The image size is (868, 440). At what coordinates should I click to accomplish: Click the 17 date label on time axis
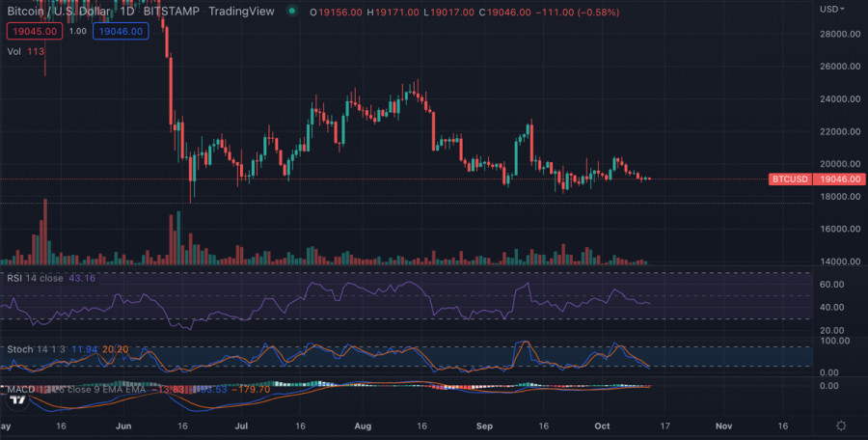pyautogui.click(x=665, y=426)
